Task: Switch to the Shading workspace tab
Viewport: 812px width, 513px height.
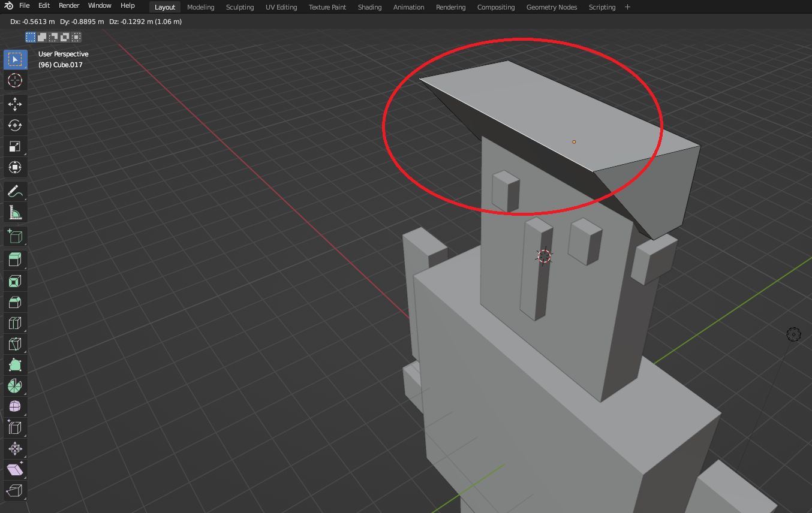Action: [370, 7]
